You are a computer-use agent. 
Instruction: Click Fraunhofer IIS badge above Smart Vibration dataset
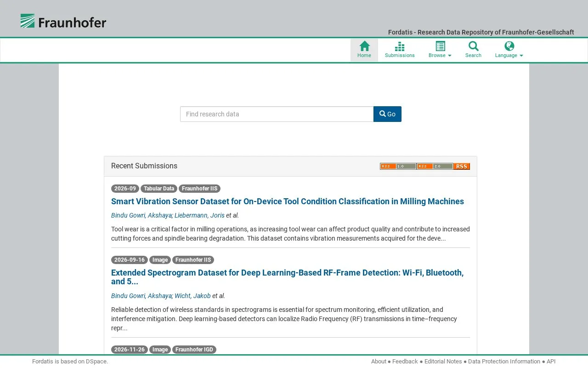tap(199, 189)
